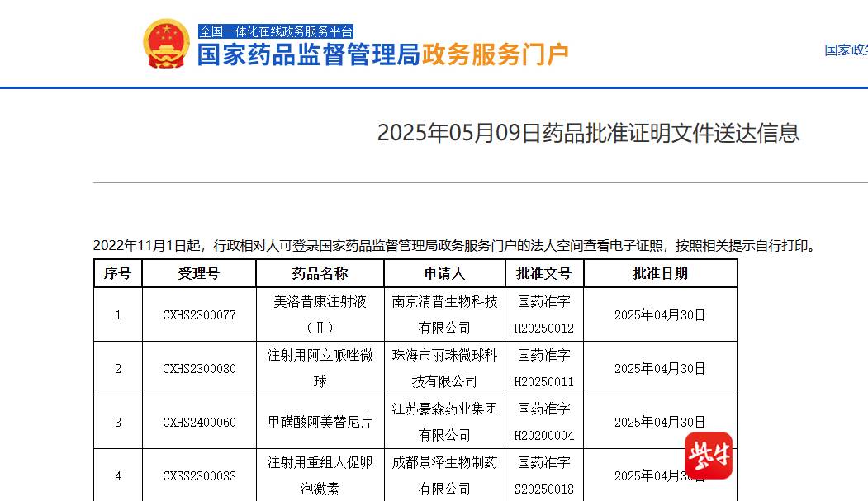Screen dimensions: 868x501
Task: Click serial number 3 cell
Action: pyautogui.click(x=118, y=423)
